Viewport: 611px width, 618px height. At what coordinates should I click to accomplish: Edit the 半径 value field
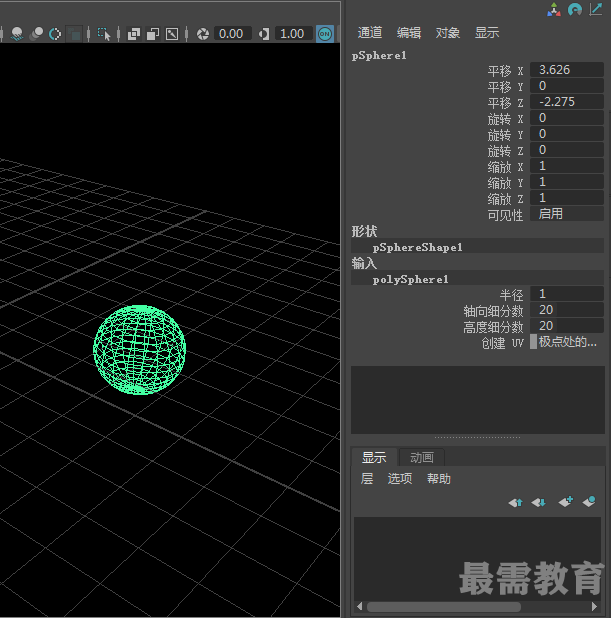coord(566,294)
